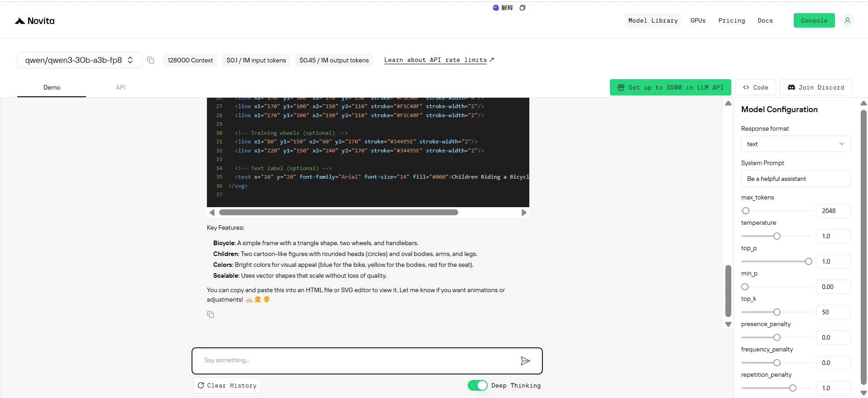Open Model Library in the navigation

(653, 20)
